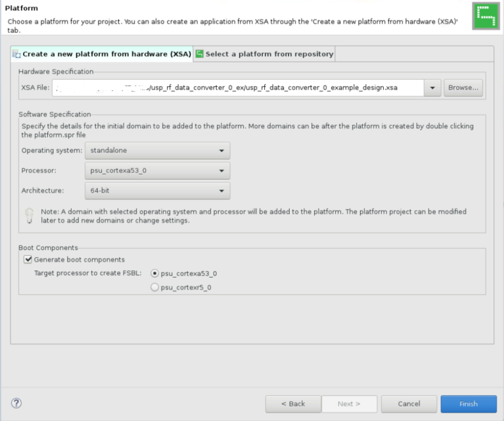This screenshot has height=421, width=504.
Task: Click the lightbulb note icon
Action: pos(29,216)
